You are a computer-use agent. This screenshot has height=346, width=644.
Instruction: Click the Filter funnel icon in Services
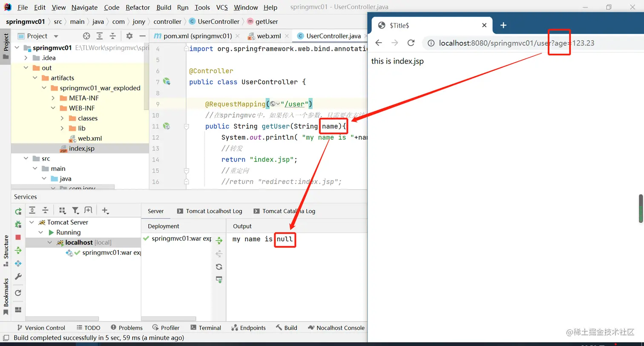(75, 210)
